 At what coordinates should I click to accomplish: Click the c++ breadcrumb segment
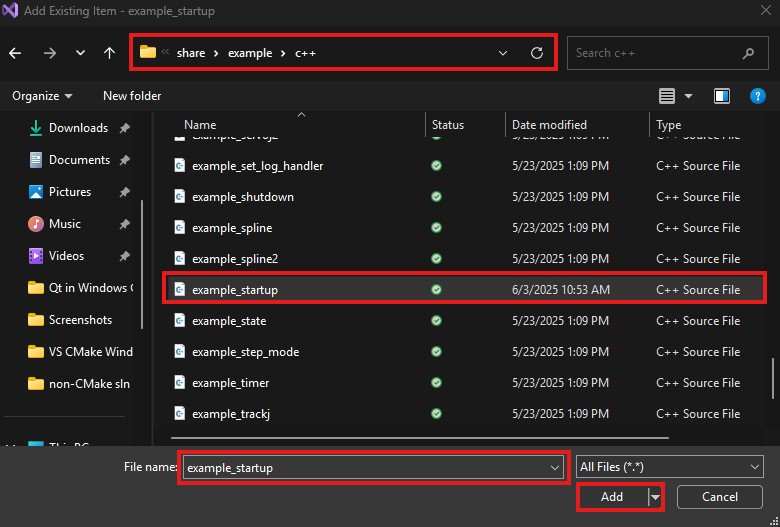305,53
